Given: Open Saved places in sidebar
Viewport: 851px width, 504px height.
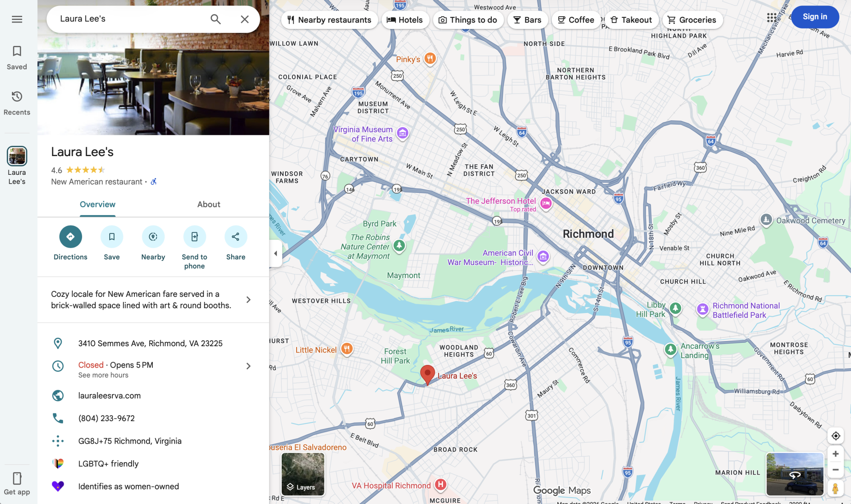Looking at the screenshot, I should pyautogui.click(x=17, y=58).
